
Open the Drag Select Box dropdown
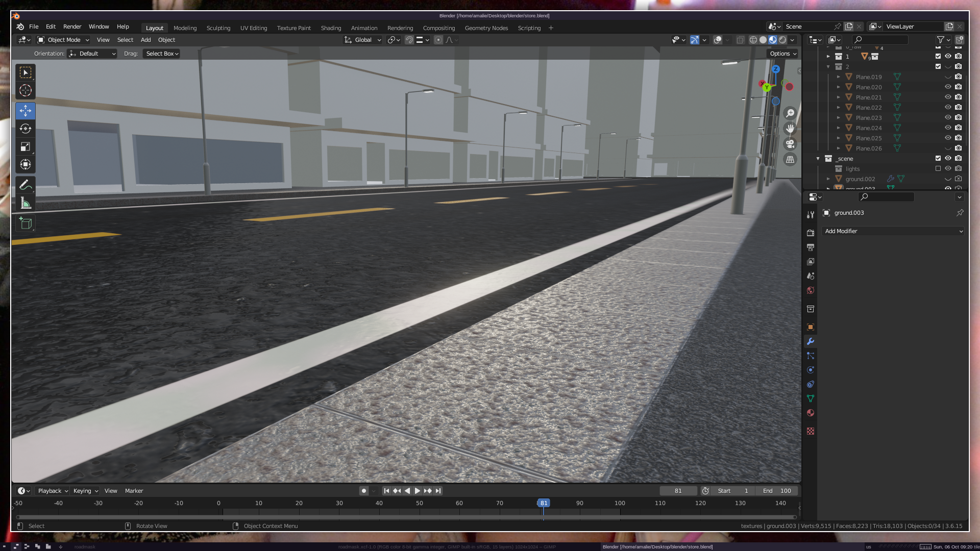[161, 54]
